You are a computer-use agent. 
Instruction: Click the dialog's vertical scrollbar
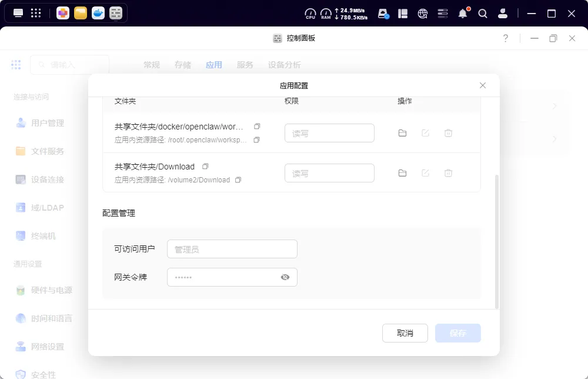point(497,241)
